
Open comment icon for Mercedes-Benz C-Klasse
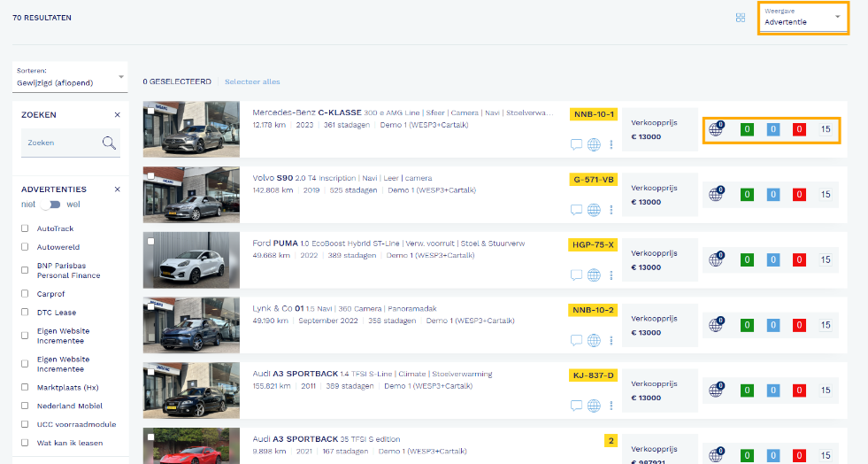click(x=576, y=144)
